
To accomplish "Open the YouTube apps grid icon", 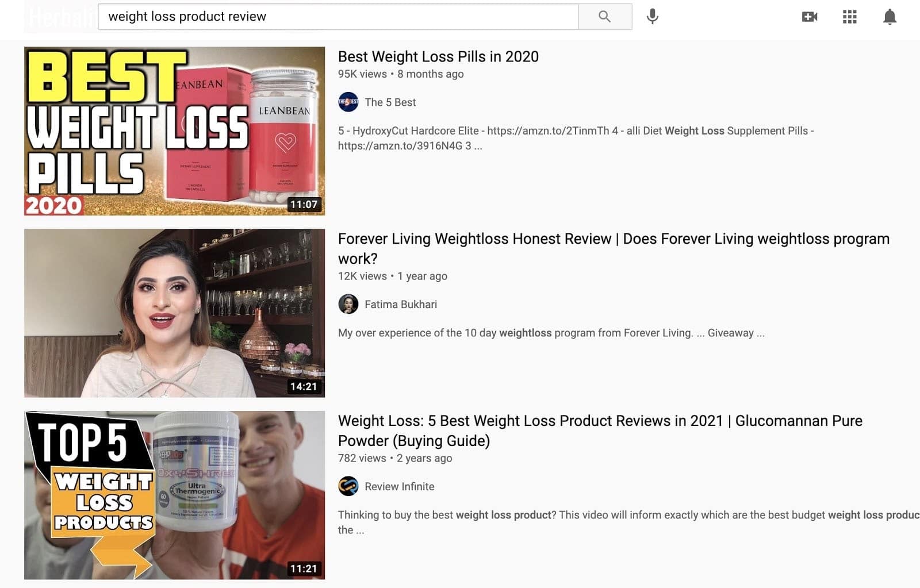I will (850, 17).
